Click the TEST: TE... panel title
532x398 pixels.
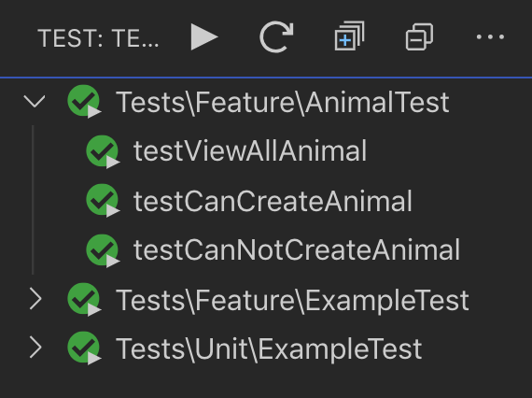[98, 38]
